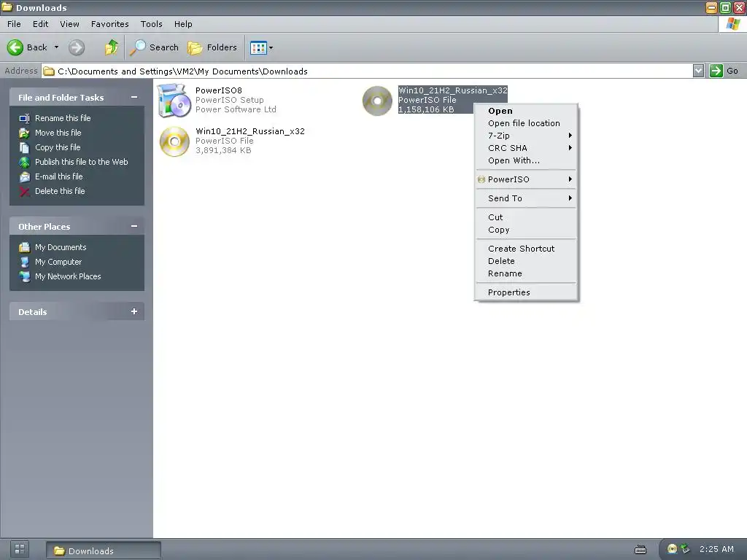Click the Forward arrow icon
This screenshot has height=560, width=747.
coord(76,47)
